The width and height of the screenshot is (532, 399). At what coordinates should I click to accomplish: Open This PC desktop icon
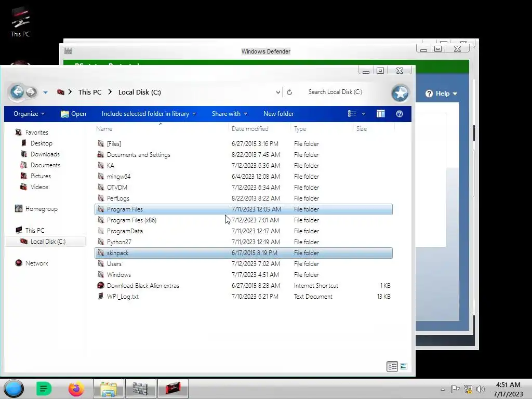tap(20, 21)
